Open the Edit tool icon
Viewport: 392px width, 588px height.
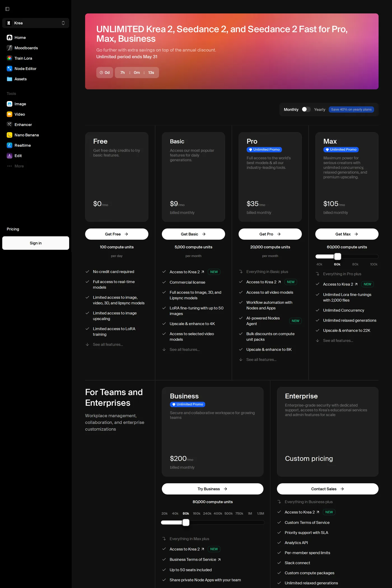pos(10,156)
